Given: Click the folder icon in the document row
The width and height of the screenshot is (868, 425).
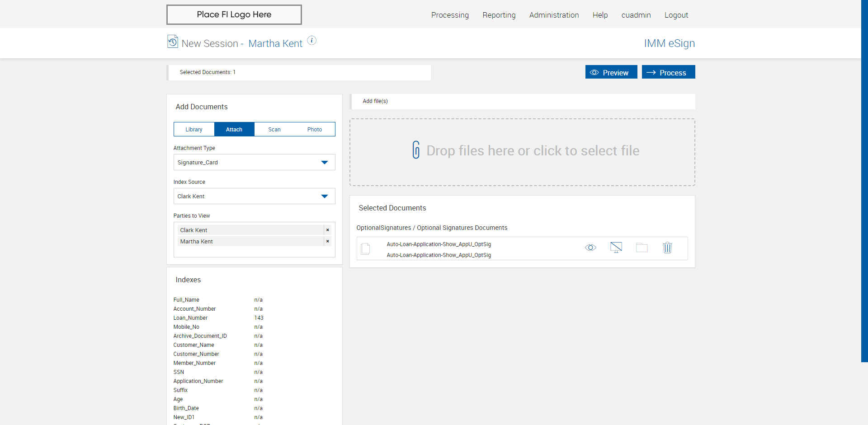Looking at the screenshot, I should [642, 248].
